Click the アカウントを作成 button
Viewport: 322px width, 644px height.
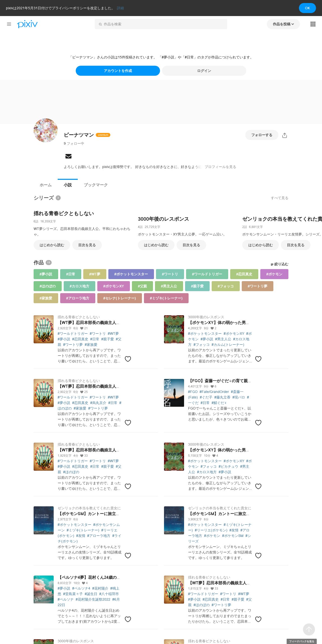pyautogui.click(x=118, y=71)
